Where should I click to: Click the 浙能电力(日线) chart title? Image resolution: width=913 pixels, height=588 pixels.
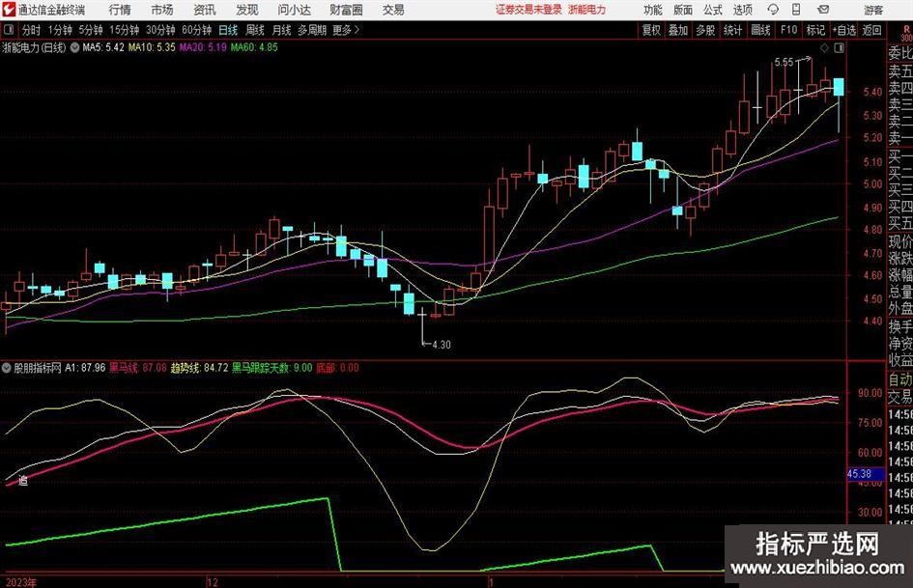click(x=35, y=47)
